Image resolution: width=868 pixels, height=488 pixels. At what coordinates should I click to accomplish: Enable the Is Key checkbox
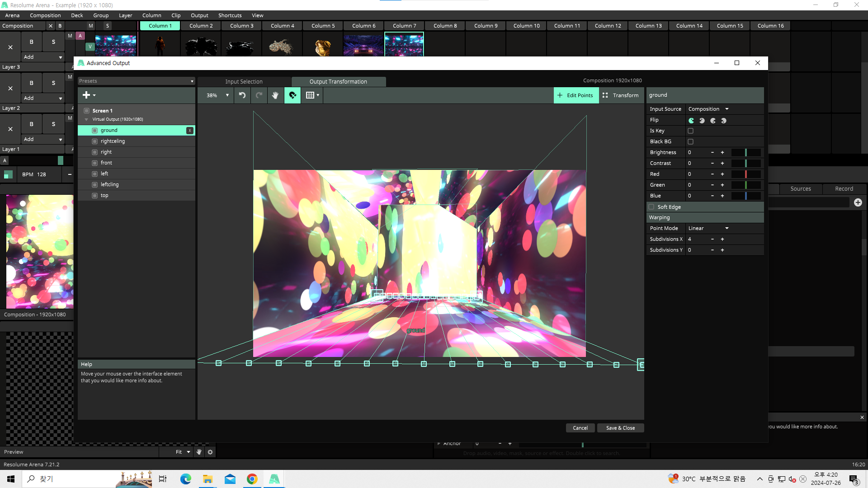tap(690, 131)
